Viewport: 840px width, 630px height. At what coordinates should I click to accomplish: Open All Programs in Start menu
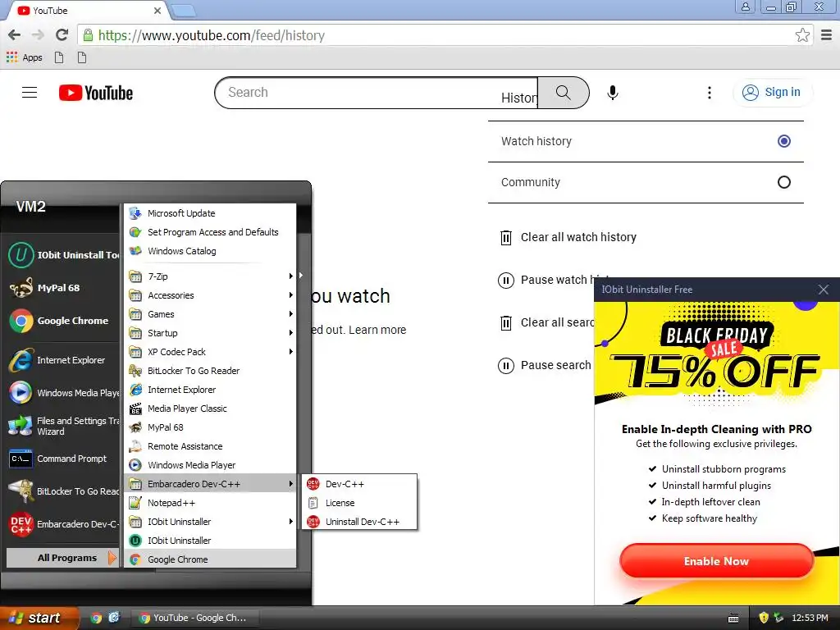[x=62, y=558]
